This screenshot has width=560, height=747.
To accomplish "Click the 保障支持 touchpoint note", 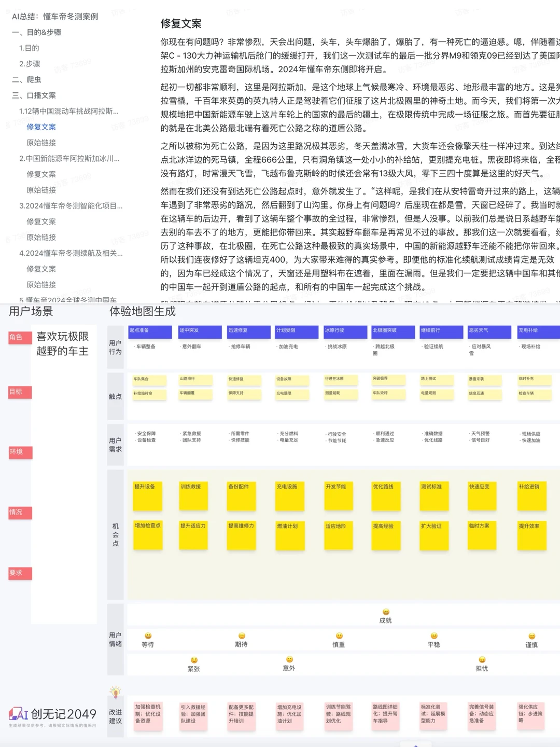I will click(x=244, y=394).
